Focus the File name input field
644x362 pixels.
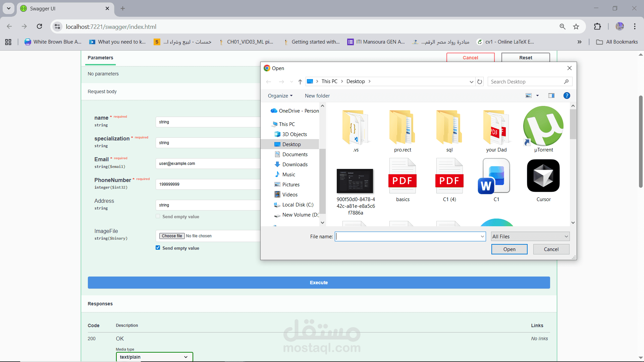click(407, 236)
